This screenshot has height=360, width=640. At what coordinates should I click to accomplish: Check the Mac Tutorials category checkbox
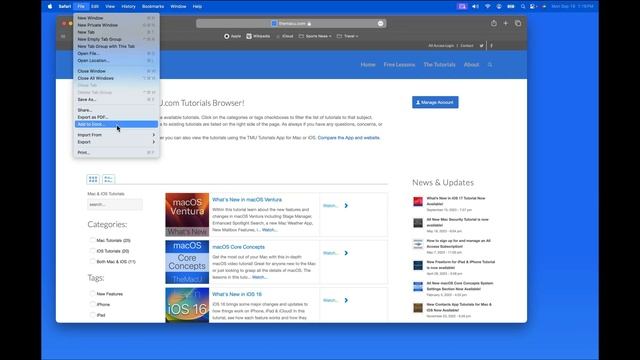(92, 240)
